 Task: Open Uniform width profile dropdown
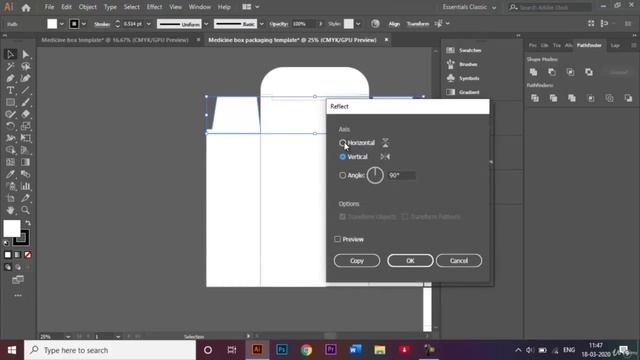click(x=206, y=24)
